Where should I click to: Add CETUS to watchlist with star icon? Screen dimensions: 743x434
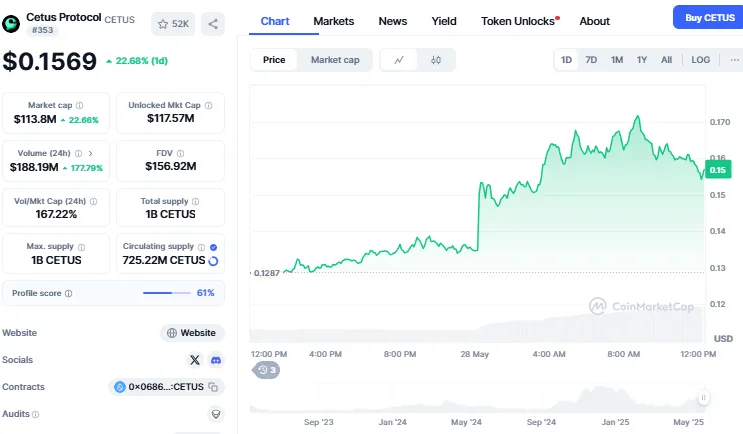click(172, 24)
